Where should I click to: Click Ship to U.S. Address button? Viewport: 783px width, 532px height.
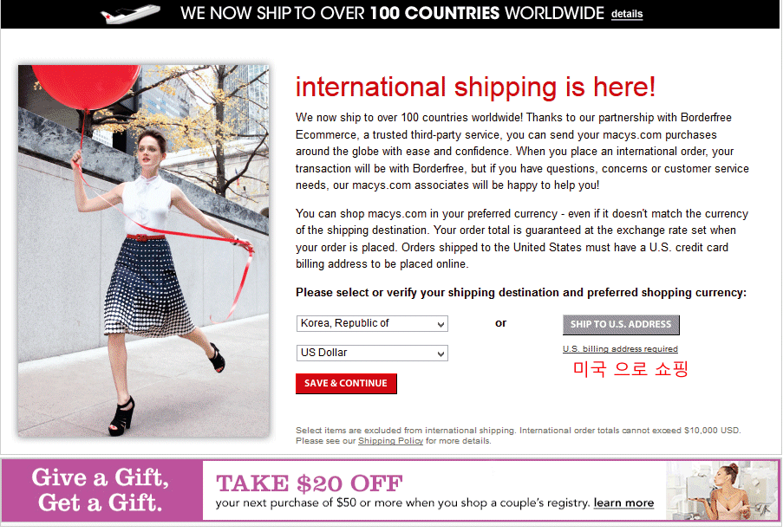tap(621, 324)
